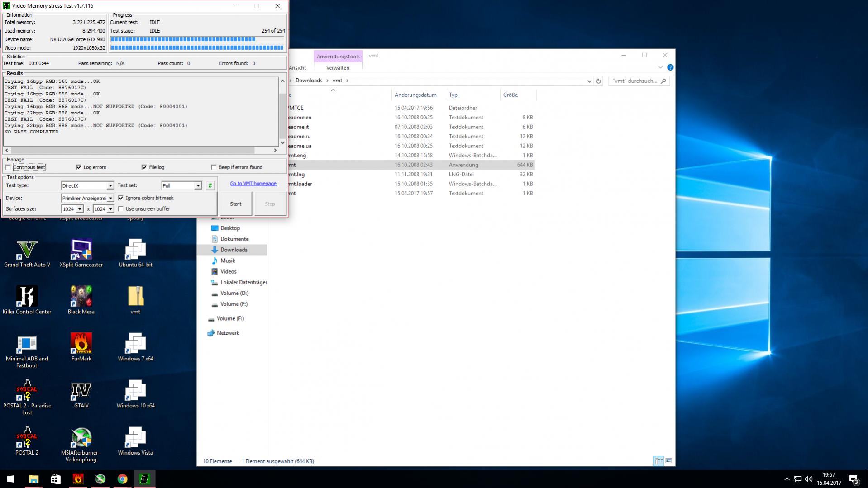Select Windows 10 x64 desktop shortcut
Screen dimensions: 868x488
click(x=135, y=395)
